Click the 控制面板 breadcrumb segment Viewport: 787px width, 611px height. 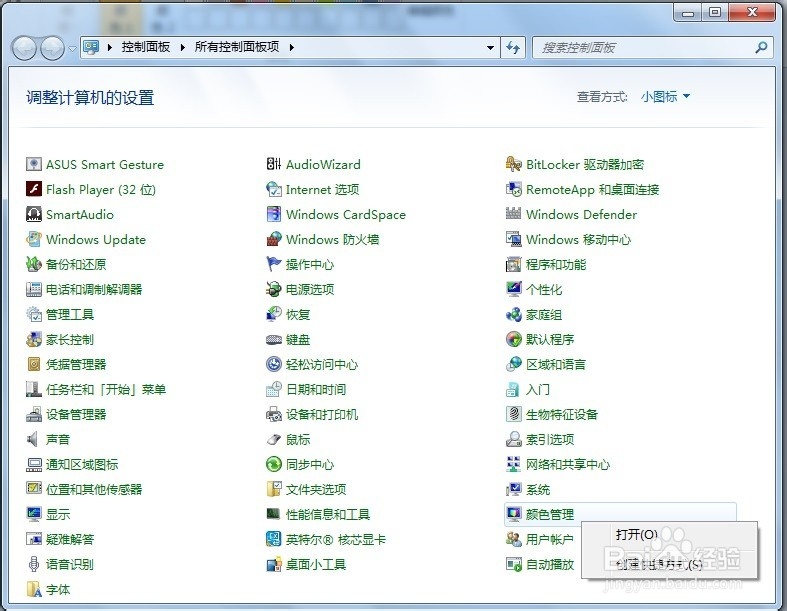(146, 47)
